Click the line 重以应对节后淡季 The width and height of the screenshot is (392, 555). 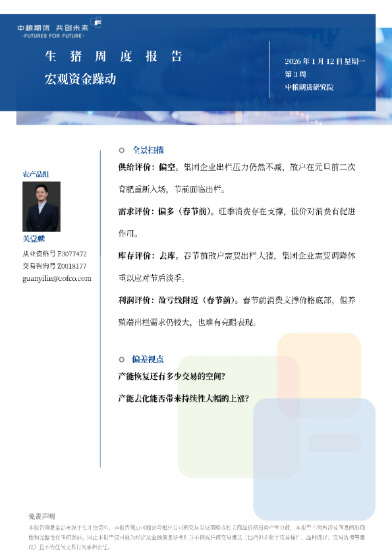(152, 278)
